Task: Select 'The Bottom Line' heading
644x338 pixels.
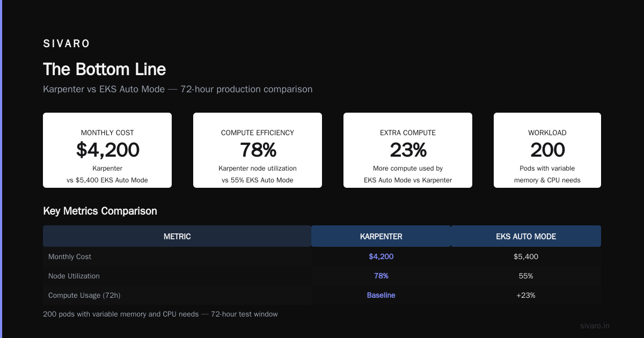Action: [104, 69]
